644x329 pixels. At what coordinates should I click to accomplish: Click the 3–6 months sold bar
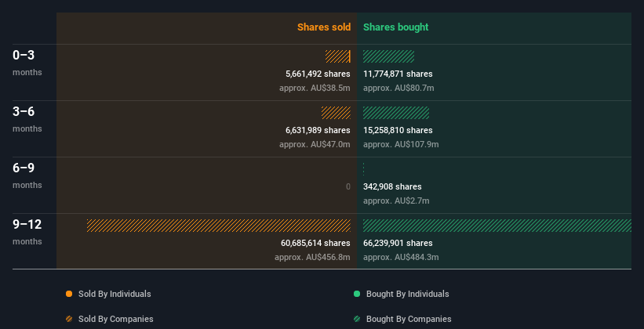[x=336, y=113]
